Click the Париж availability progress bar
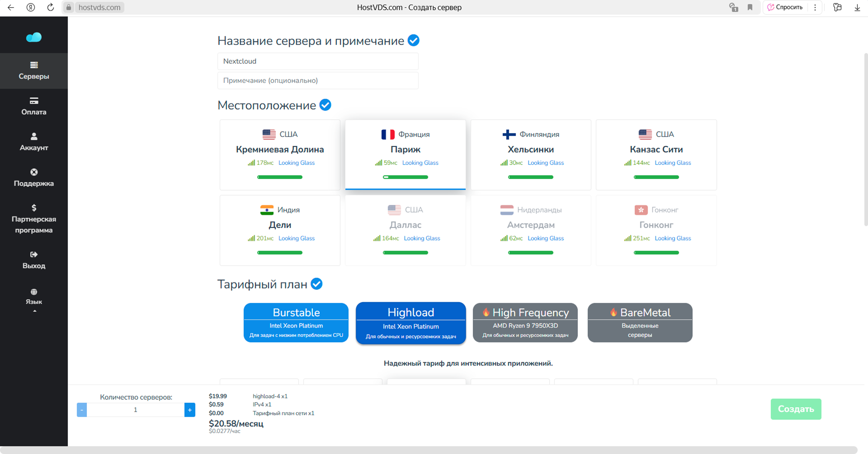 pos(405,177)
